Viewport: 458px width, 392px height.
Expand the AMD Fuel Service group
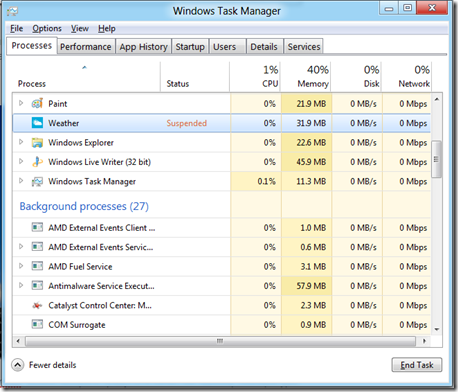pyautogui.click(x=21, y=266)
